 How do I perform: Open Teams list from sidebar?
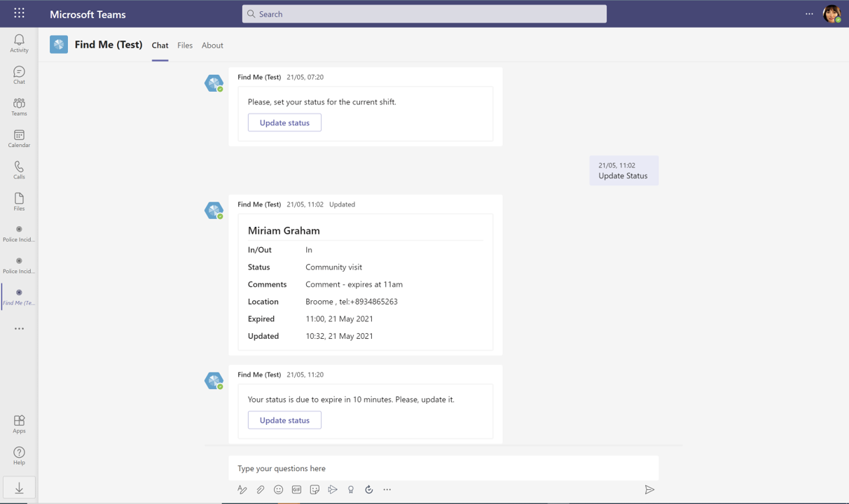pyautogui.click(x=19, y=106)
